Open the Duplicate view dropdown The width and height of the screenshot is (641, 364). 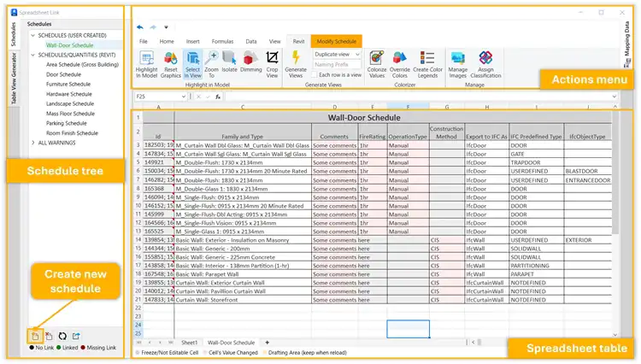pyautogui.click(x=358, y=55)
